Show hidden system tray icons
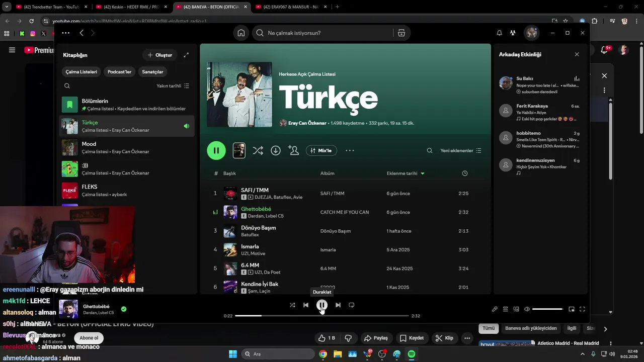The image size is (644, 362). [583, 354]
